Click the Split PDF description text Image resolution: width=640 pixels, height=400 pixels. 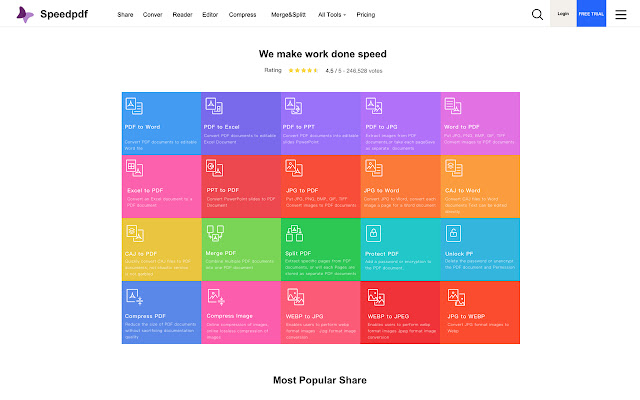(320, 267)
